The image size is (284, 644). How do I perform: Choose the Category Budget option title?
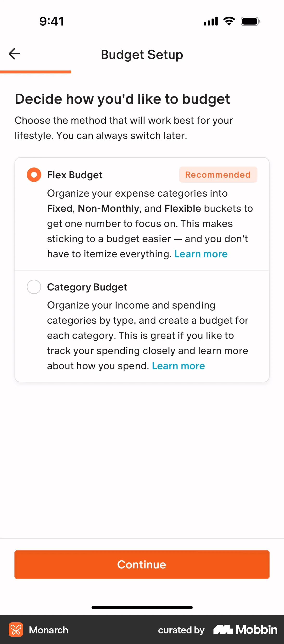(x=87, y=287)
